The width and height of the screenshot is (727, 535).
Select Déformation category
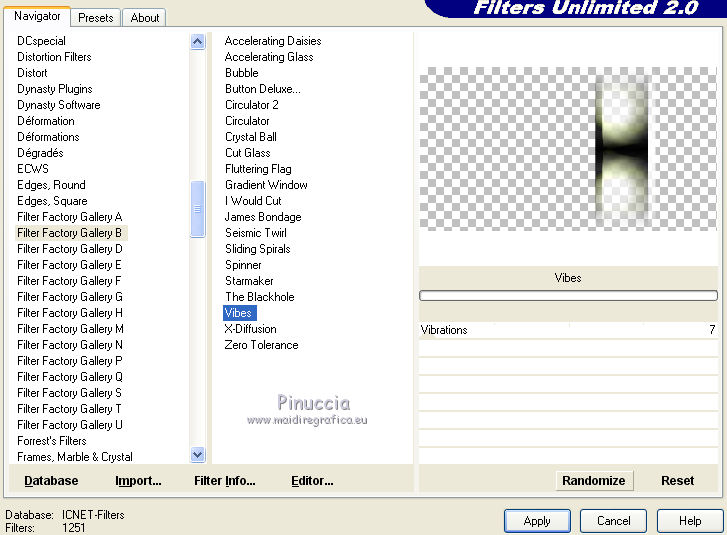click(x=45, y=121)
